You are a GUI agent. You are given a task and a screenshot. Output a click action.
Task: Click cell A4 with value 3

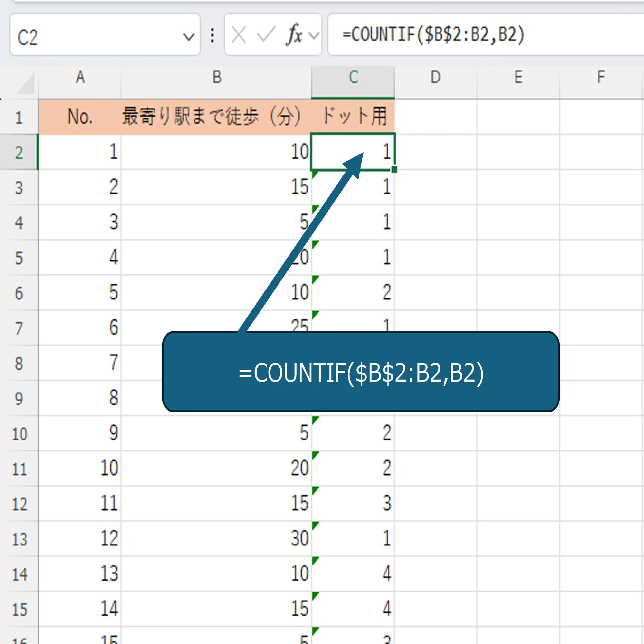(x=80, y=222)
